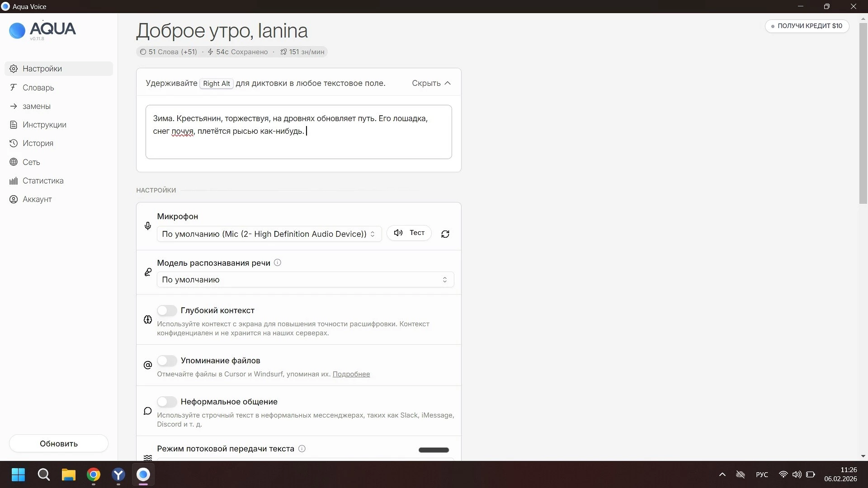Viewport: 868px width, 488px height.
Task: Click the dark slider in streaming mode row
Action: click(433, 450)
